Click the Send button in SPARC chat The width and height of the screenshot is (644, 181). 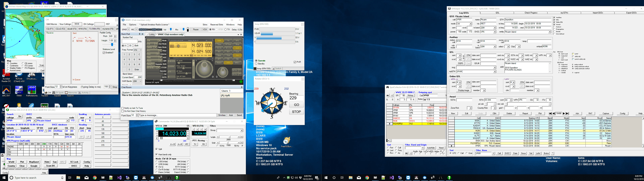coord(239,115)
